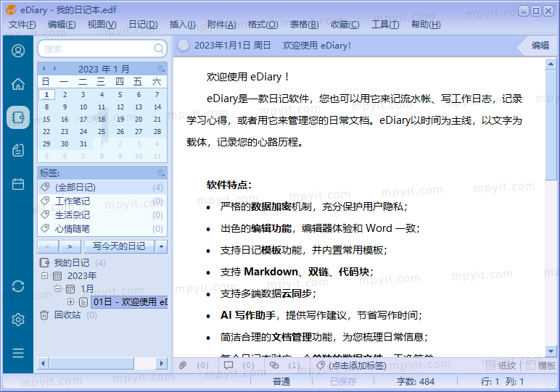
Task: Toggle the 模板 template option
Action: [x=540, y=365]
